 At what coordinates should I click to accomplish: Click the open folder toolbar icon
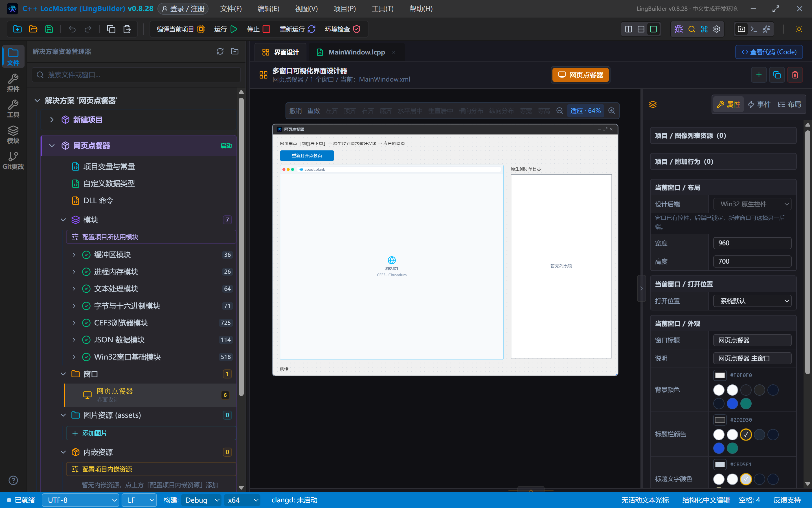click(x=33, y=29)
